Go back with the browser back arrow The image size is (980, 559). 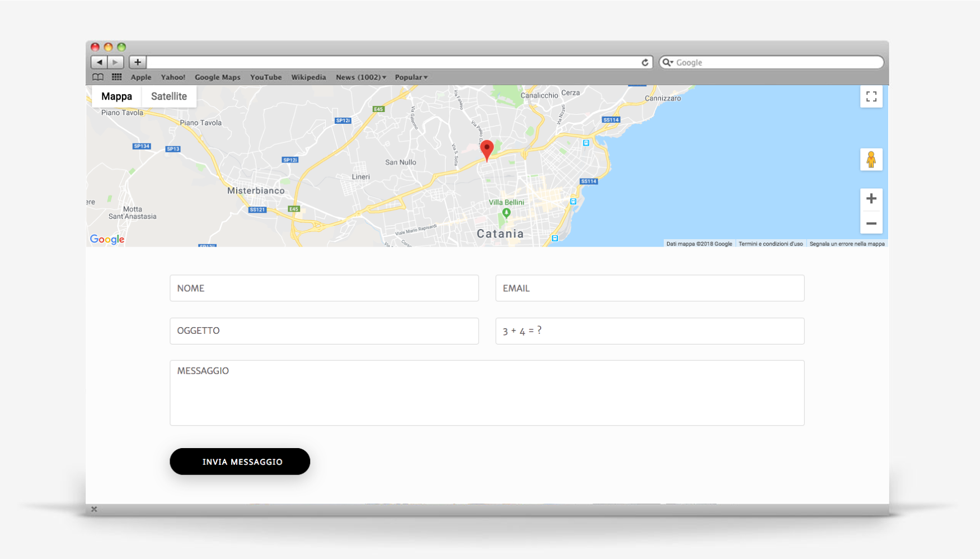pyautogui.click(x=99, y=62)
